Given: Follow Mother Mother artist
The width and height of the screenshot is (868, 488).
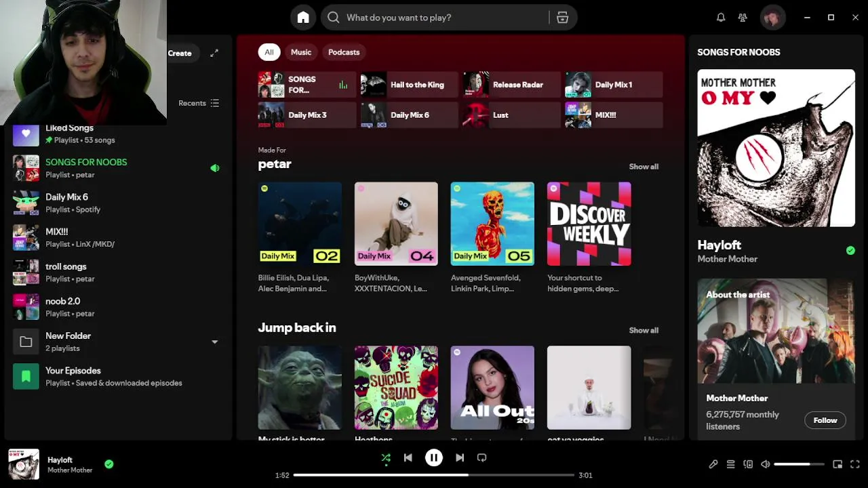Looking at the screenshot, I should tap(825, 420).
